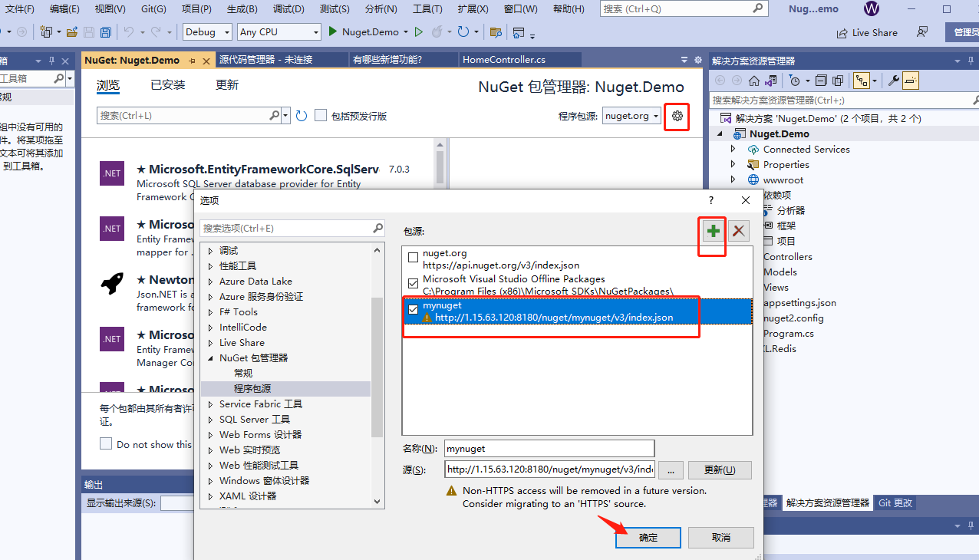Select the package source node 程序包源
This screenshot has height=560, width=979.
[252, 389]
